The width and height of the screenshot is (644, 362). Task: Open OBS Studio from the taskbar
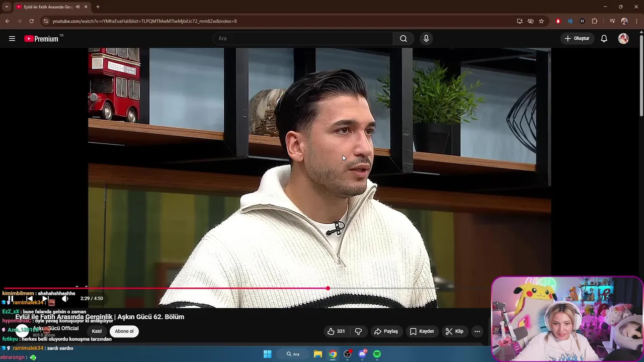point(347,354)
